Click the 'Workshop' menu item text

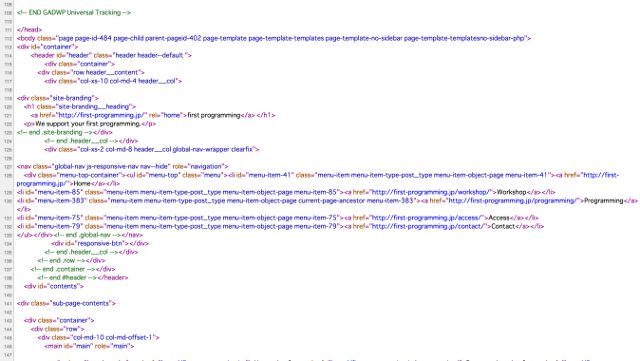[x=511, y=192]
